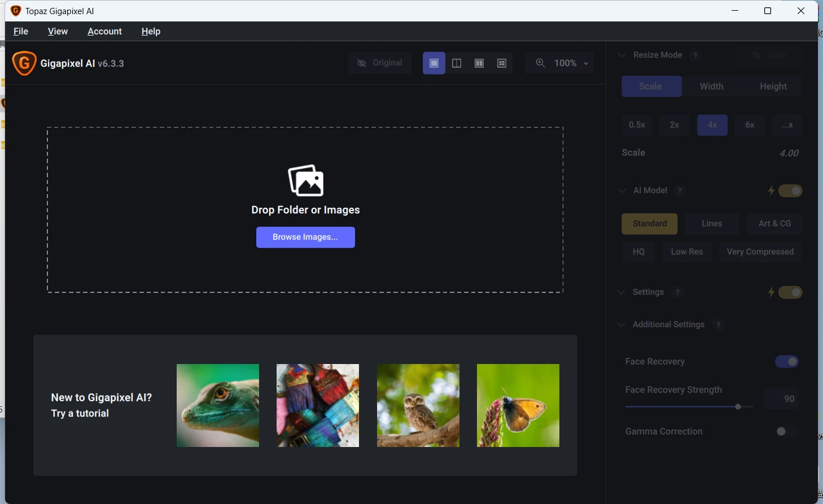Select the single image view icon

[434, 63]
